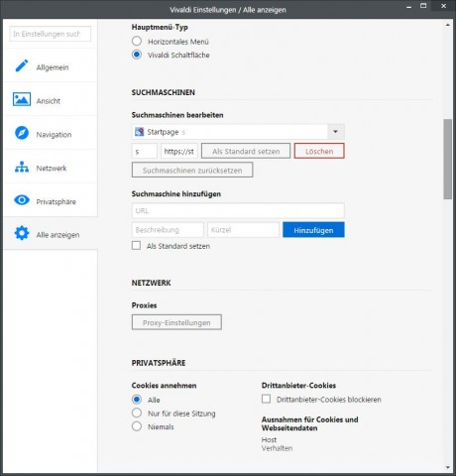Click the Host label under cookie exceptions

click(x=269, y=439)
